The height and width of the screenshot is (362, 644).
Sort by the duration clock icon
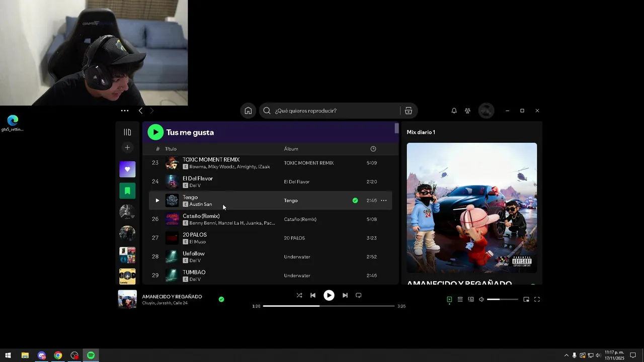coord(373,149)
